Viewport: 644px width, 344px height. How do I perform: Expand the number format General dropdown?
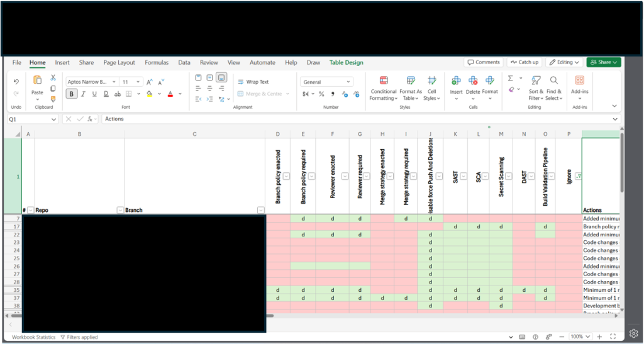coord(348,82)
